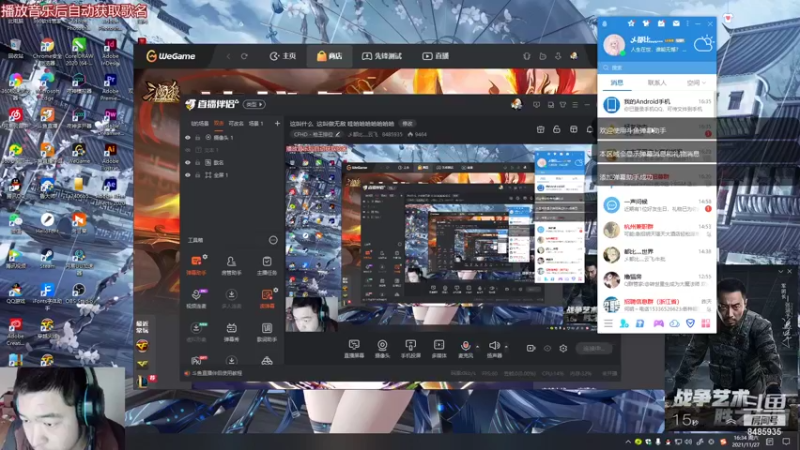800x450 pixels.
Task: Open Steam desktop shortcut
Action: click(47, 258)
